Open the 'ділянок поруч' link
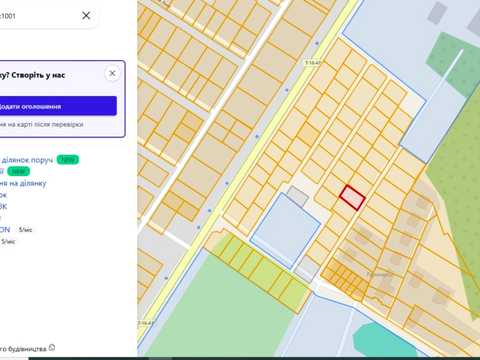The height and width of the screenshot is (360, 480). pyautogui.click(x=27, y=160)
